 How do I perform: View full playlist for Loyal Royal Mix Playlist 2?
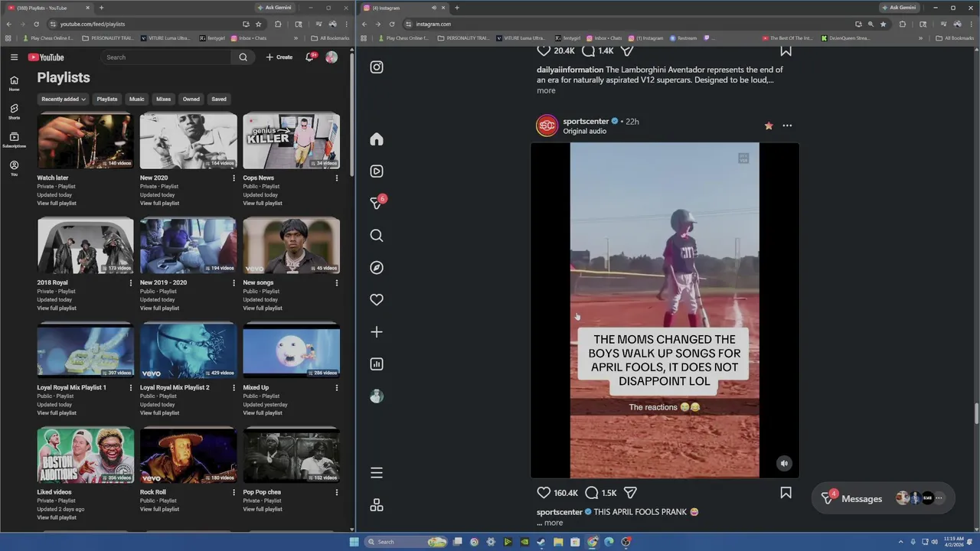[x=159, y=413]
